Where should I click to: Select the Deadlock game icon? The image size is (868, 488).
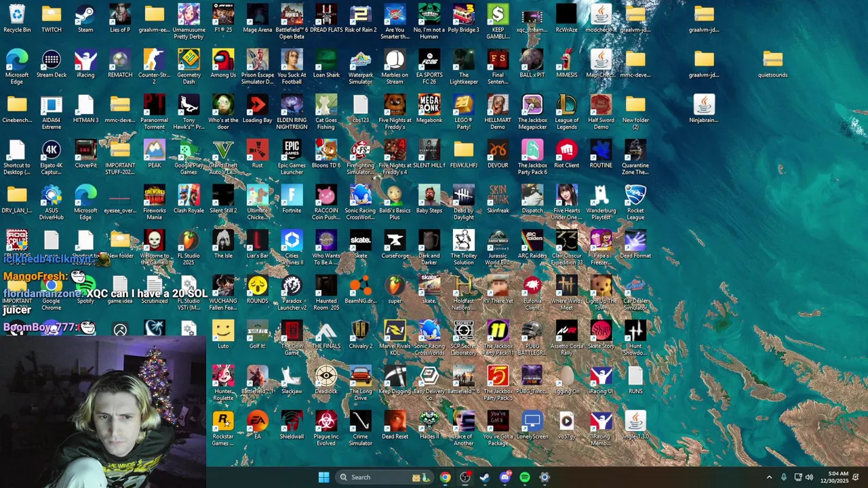point(326,380)
